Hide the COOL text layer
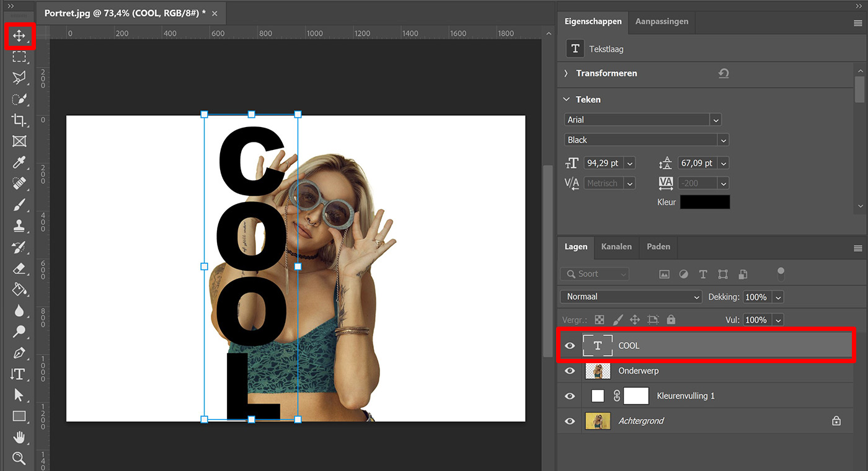868x471 pixels. (570, 346)
